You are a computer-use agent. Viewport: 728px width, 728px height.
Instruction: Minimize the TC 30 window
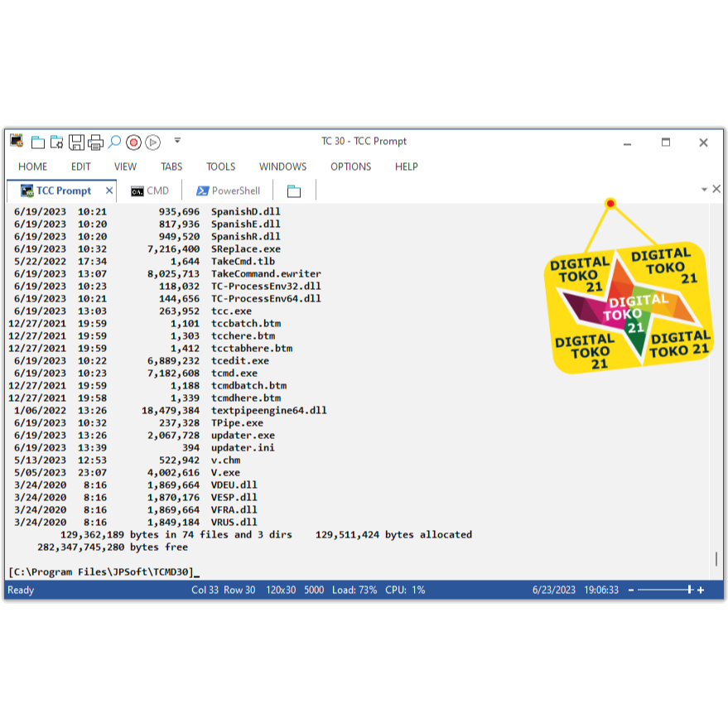627,143
